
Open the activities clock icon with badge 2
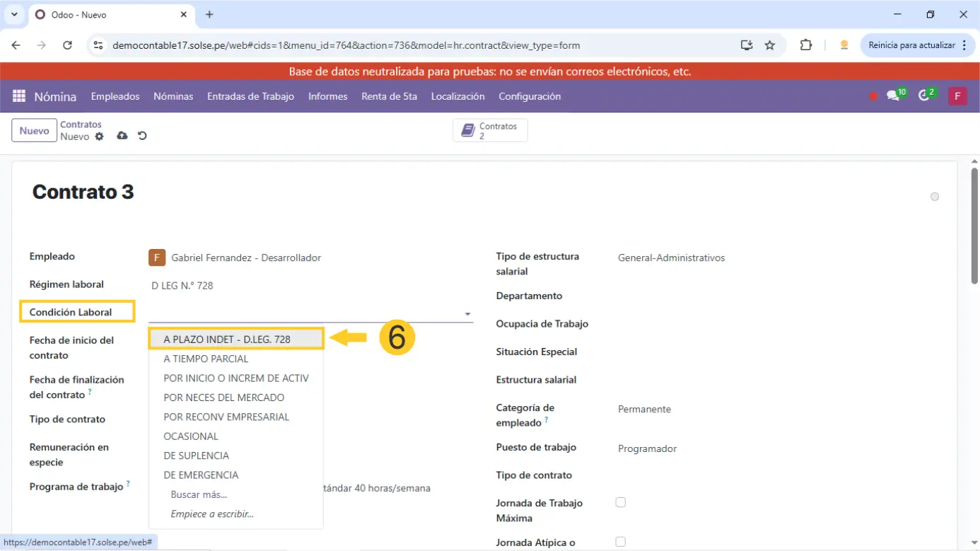924,96
